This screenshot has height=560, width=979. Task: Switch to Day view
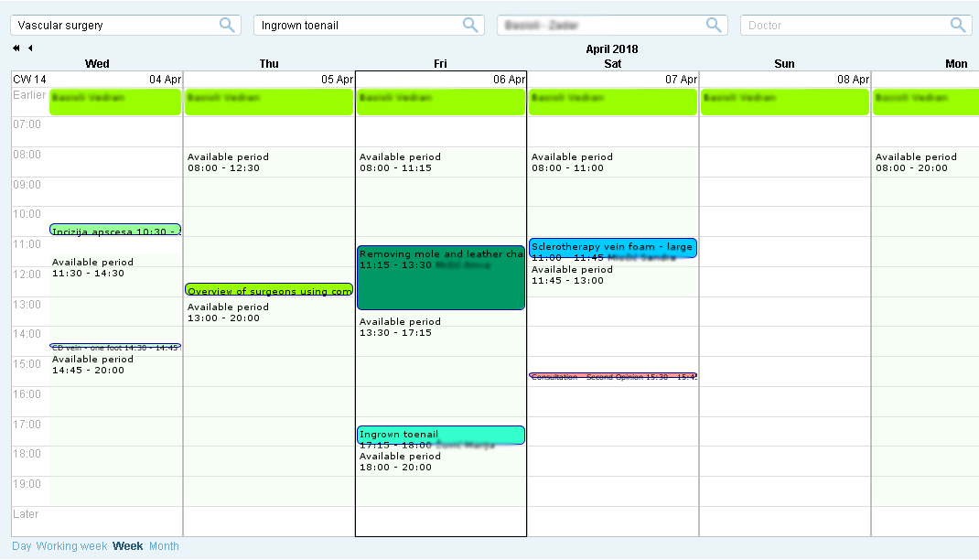click(x=21, y=546)
